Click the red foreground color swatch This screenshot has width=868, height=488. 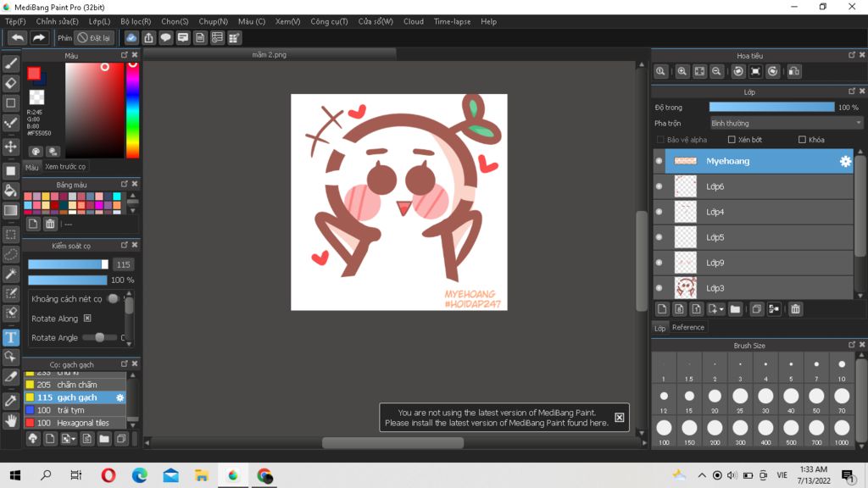pos(34,73)
